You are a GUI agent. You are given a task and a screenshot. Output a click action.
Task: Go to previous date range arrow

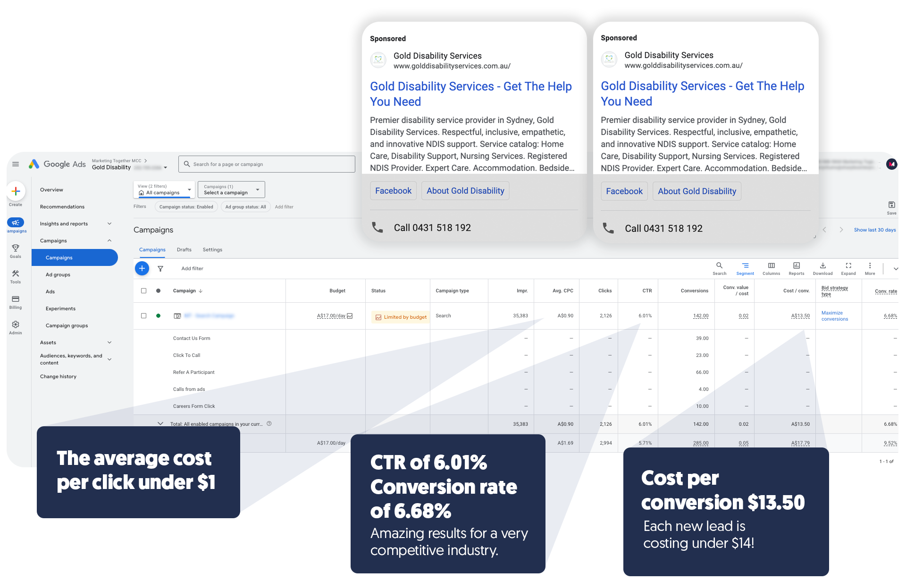pyautogui.click(x=824, y=230)
